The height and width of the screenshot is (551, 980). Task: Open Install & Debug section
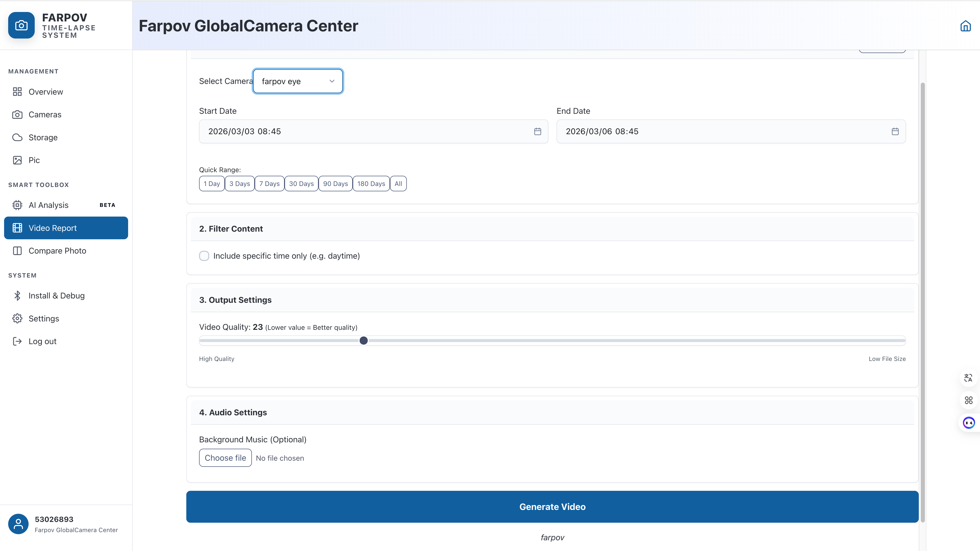point(56,295)
